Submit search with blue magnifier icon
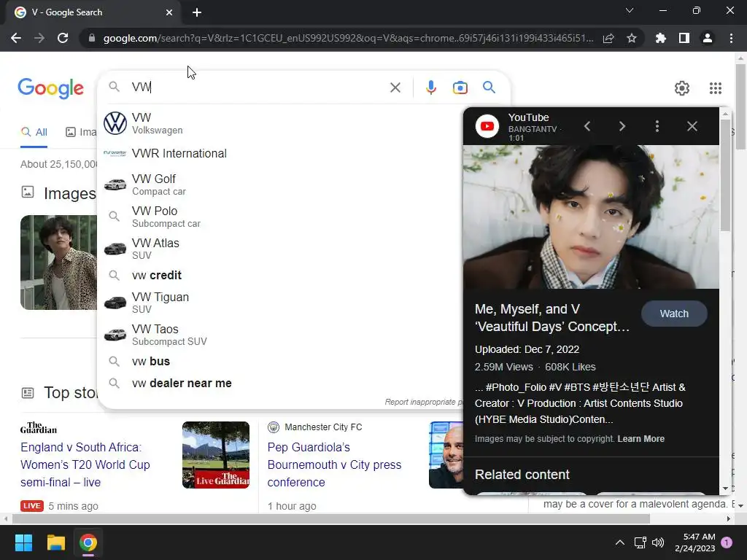This screenshot has height=560, width=747. [x=489, y=87]
